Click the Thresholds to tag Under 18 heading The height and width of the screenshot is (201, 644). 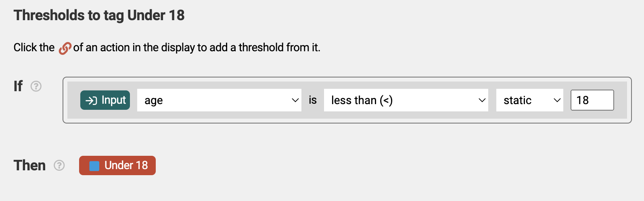coord(99,15)
